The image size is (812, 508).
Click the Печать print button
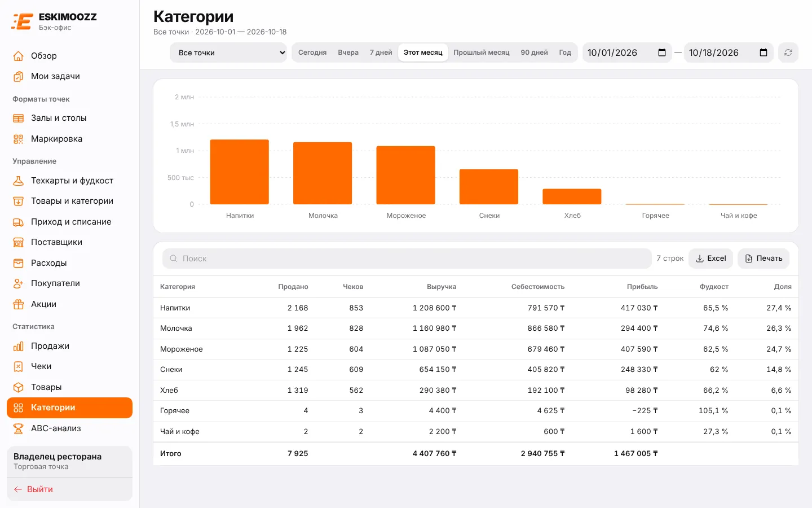(x=764, y=259)
